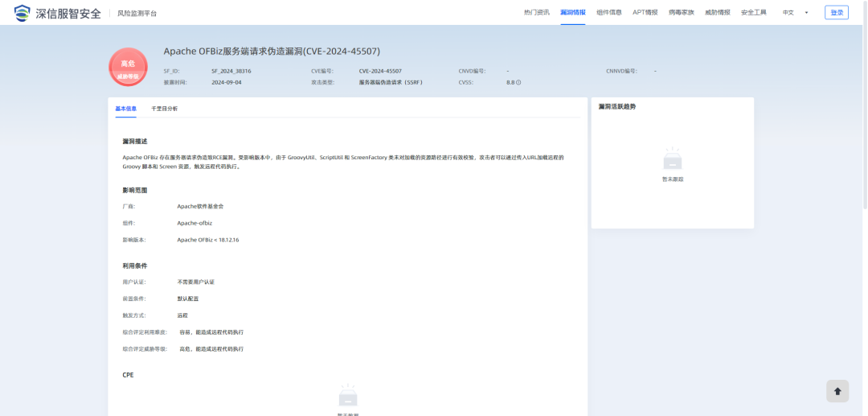Viewport: 868px width, 416px height.
Task: Select the 漏洞情报 menu item
Action: [573, 13]
